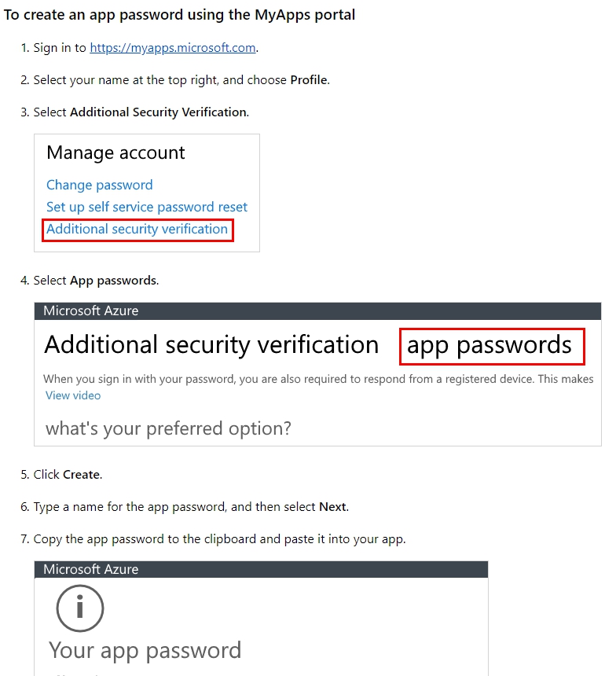Click the Change password link
This screenshot has width=616, height=676.
click(x=100, y=185)
